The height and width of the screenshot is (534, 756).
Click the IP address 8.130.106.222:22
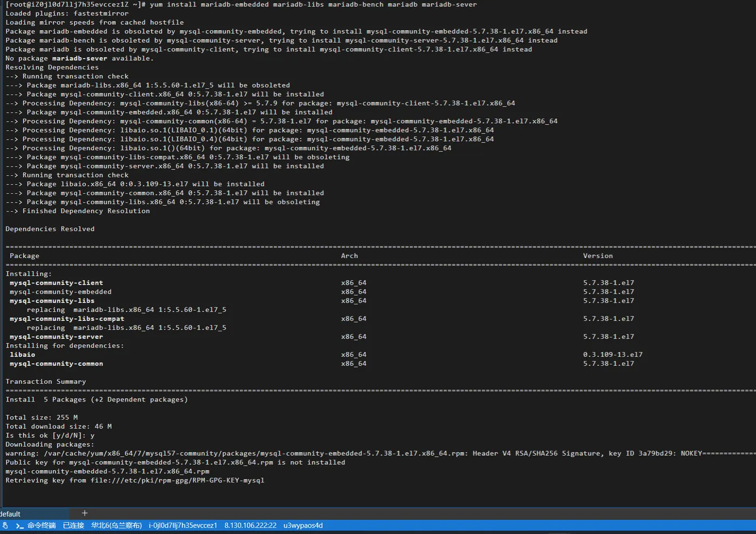[250, 525]
